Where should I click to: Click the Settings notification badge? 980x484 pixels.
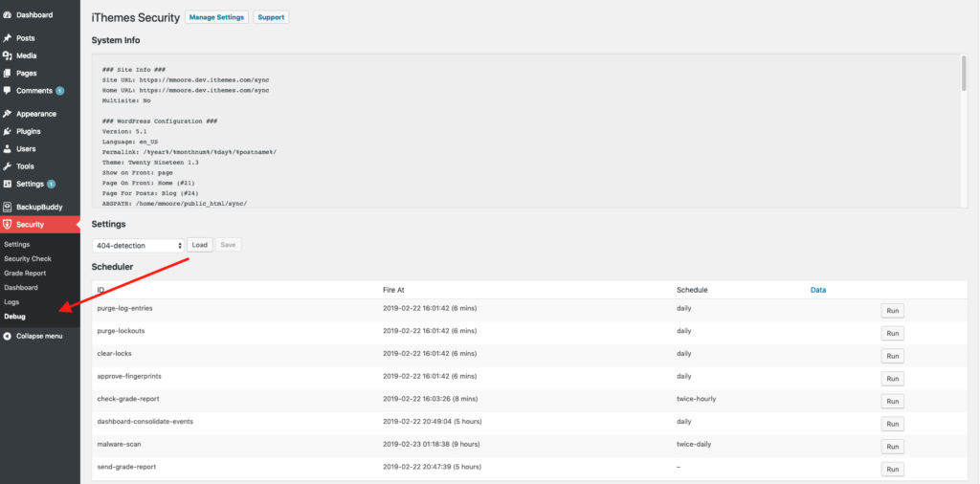pyautogui.click(x=52, y=184)
